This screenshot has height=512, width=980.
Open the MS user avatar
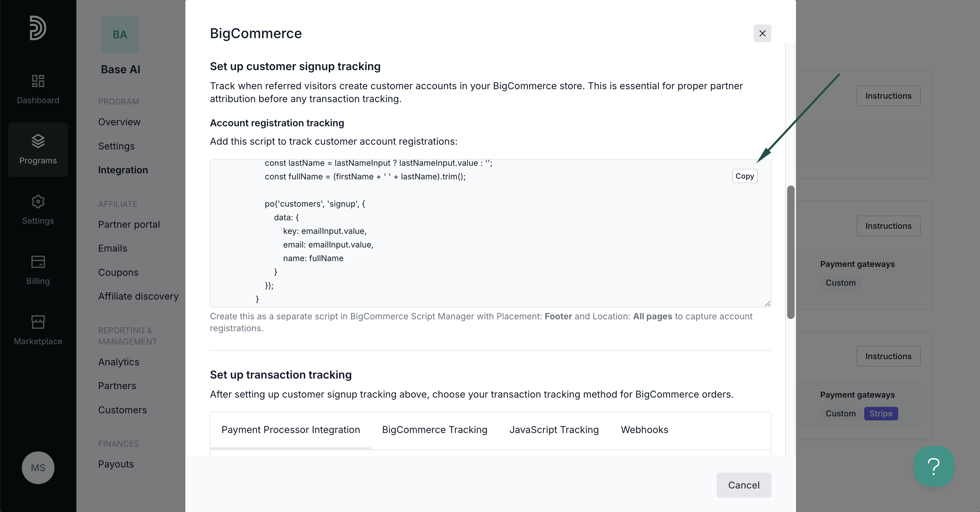click(x=38, y=467)
